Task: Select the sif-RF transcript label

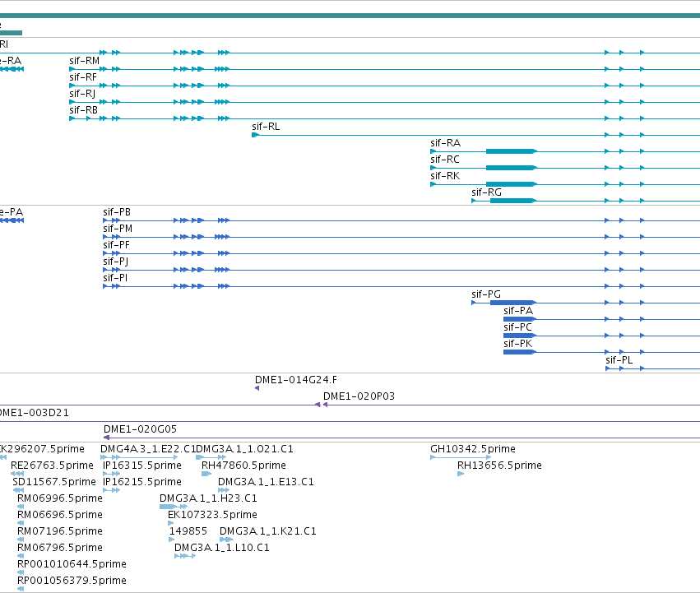Action: coord(83,77)
